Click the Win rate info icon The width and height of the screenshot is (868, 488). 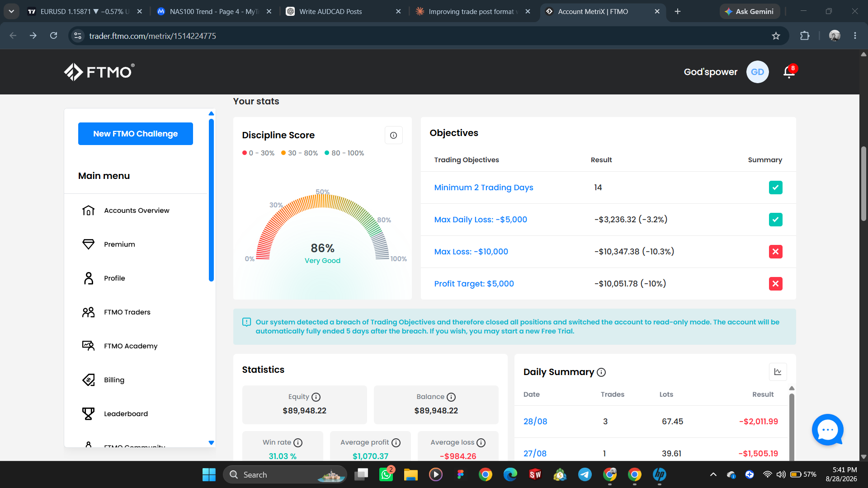[x=298, y=443]
